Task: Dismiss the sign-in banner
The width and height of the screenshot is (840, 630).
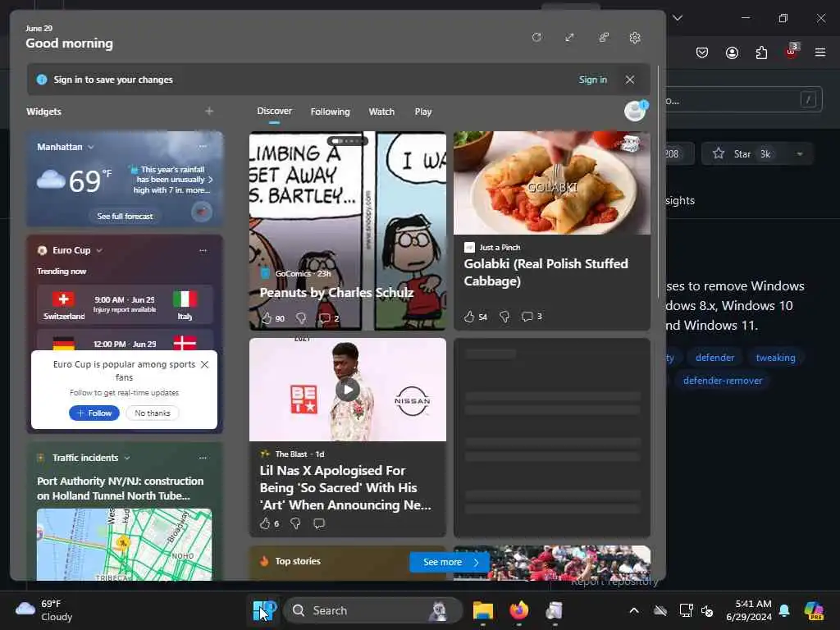Action: coord(629,80)
